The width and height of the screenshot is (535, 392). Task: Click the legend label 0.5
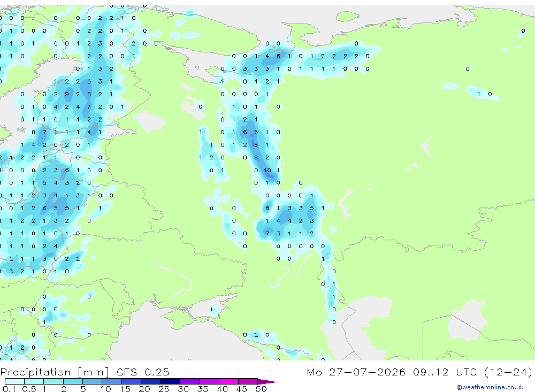click(x=29, y=389)
